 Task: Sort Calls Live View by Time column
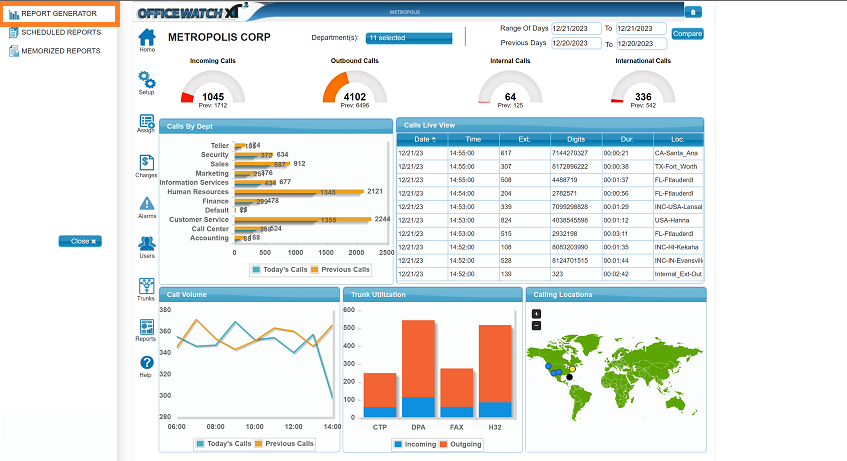pos(473,139)
